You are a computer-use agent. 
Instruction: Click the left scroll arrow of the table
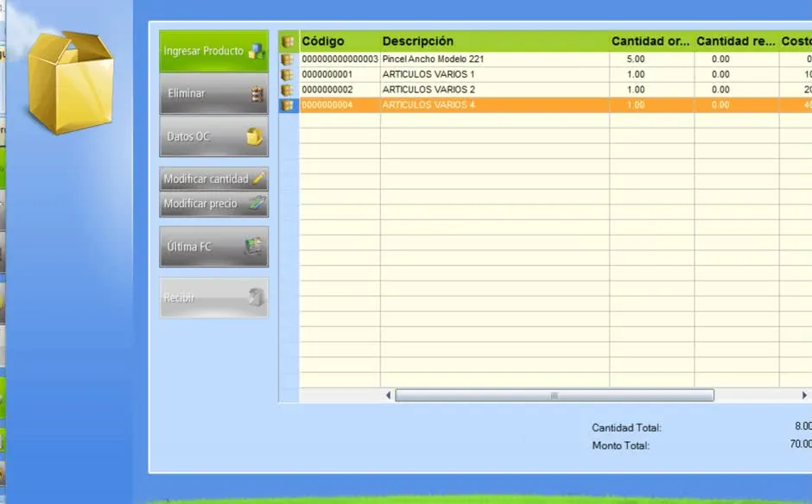[389, 395]
